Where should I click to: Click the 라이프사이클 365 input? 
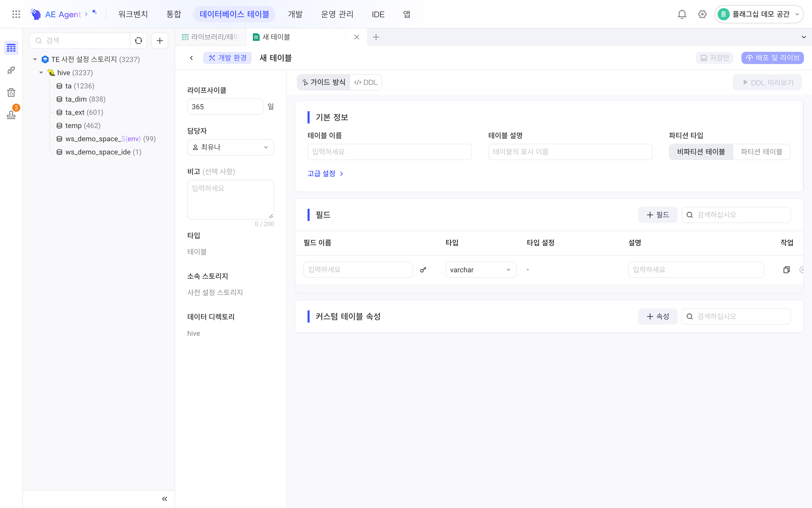click(225, 107)
